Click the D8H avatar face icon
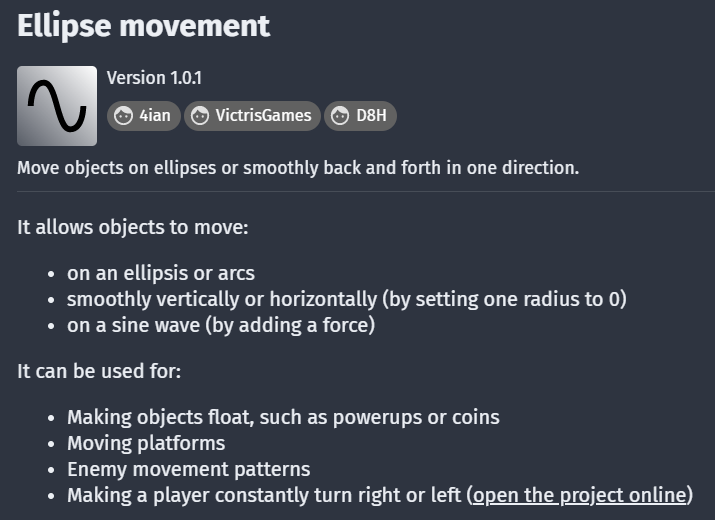715x520 pixels. click(x=340, y=115)
